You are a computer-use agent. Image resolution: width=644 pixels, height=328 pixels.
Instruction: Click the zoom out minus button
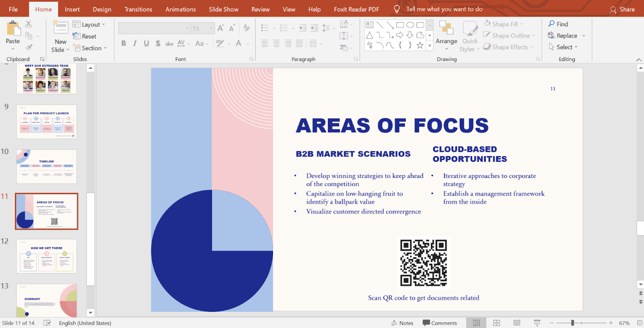pos(552,323)
